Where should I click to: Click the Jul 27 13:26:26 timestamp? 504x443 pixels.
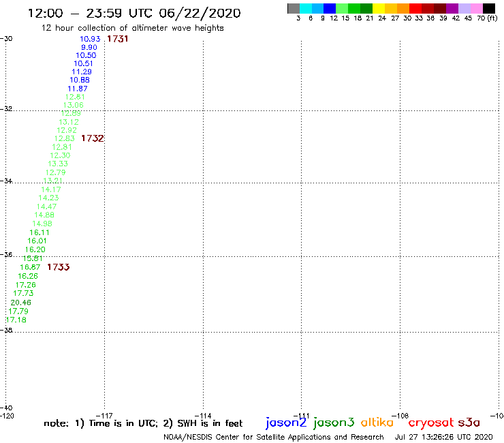(x=443, y=438)
